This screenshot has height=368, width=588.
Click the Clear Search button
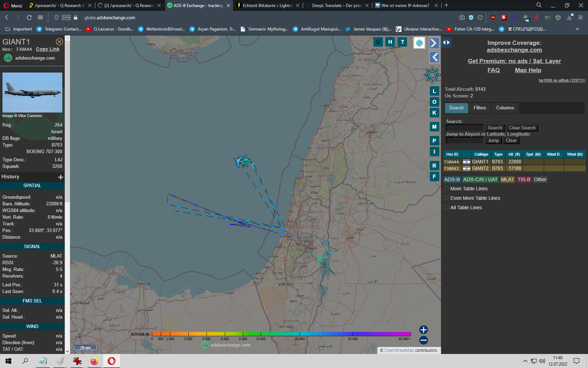522,128
